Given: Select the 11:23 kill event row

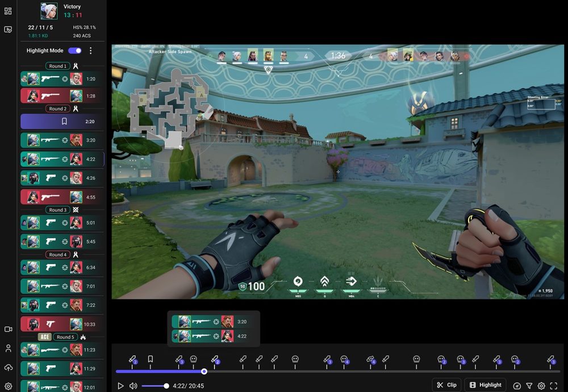Looking at the screenshot, I should (x=62, y=350).
